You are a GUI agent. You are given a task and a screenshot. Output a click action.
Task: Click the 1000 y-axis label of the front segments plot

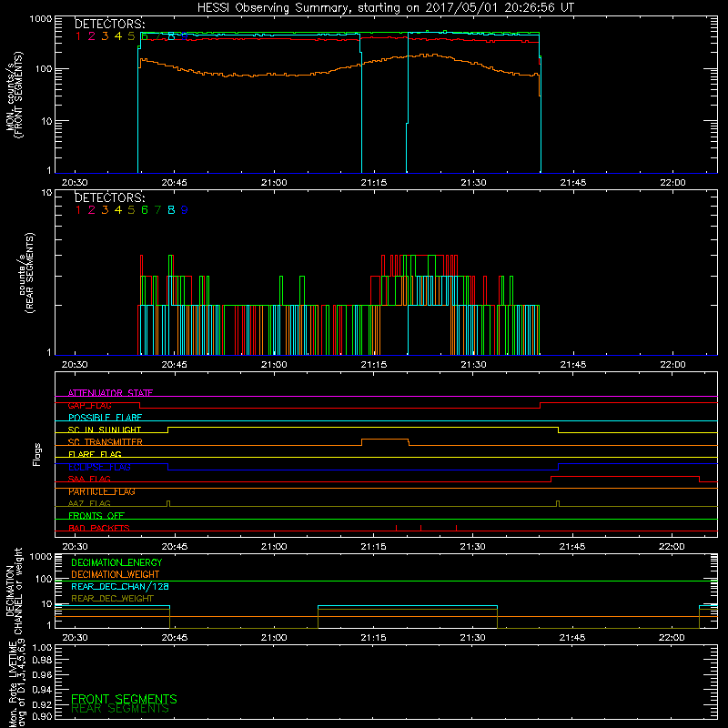click(x=41, y=19)
